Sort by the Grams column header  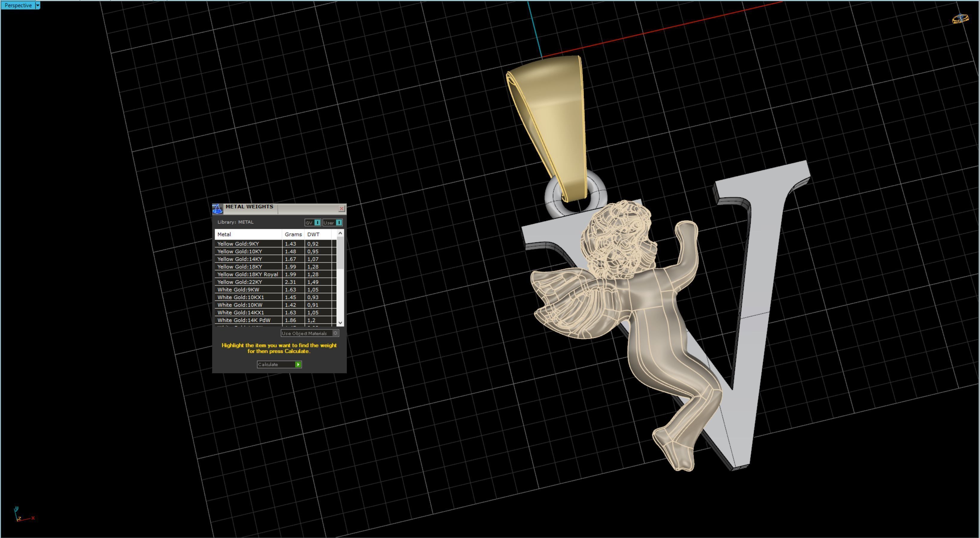[x=293, y=234]
